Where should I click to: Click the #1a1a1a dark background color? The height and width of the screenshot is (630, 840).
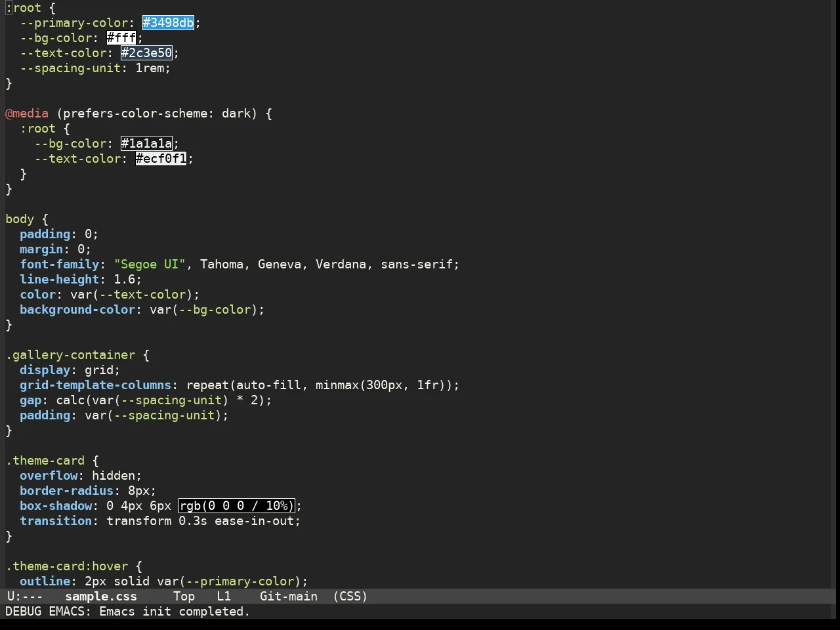[x=146, y=144]
